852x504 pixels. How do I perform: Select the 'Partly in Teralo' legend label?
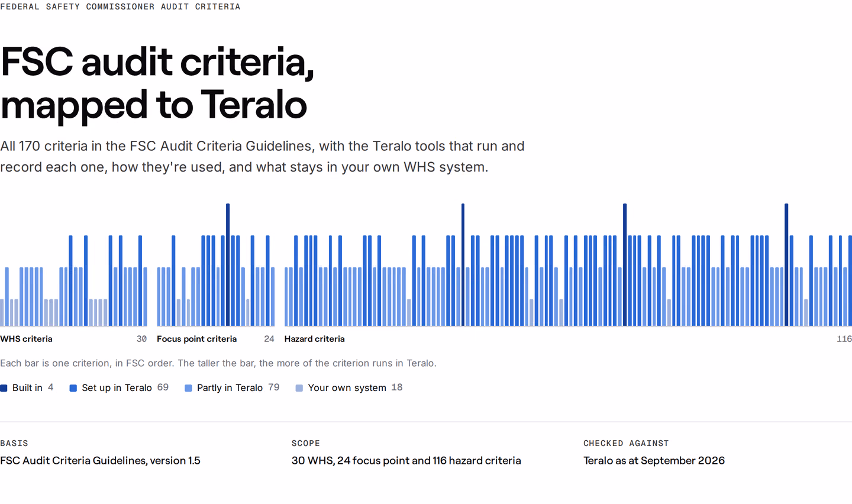pos(230,387)
